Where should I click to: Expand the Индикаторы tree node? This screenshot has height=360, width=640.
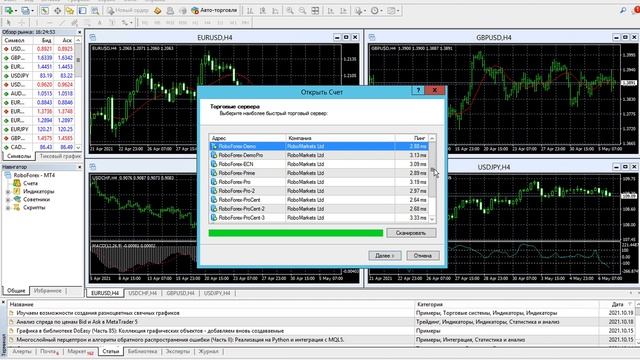(8, 191)
